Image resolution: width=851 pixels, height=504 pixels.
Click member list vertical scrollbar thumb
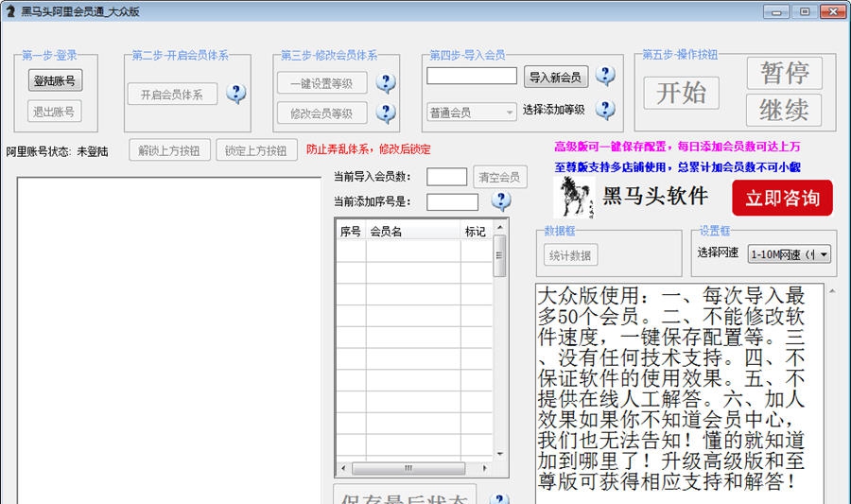pos(499,255)
